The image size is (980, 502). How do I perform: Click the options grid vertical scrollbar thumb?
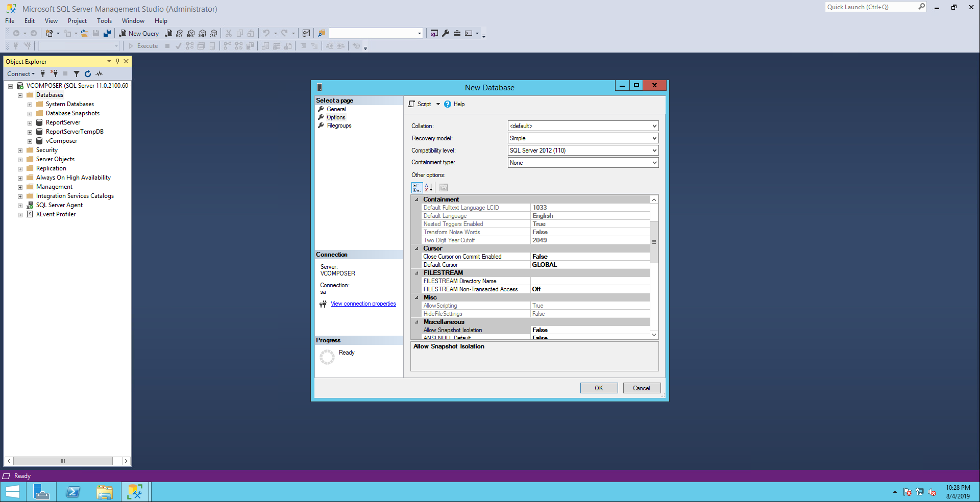pos(654,242)
